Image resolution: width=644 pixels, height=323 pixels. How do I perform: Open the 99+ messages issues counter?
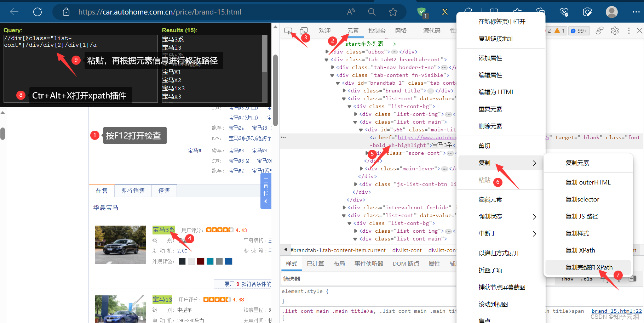pos(579,31)
